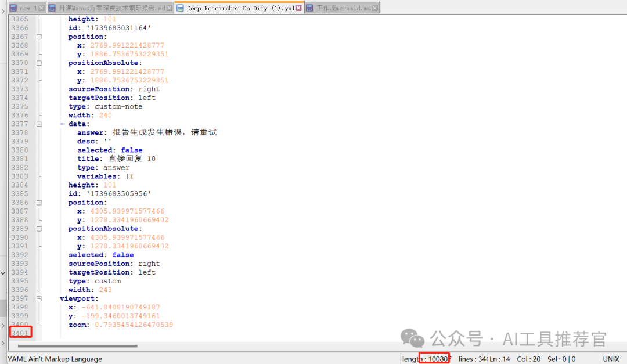
Task: Collapse the positionAbsolute block at line 3370
Action: pos(39,63)
